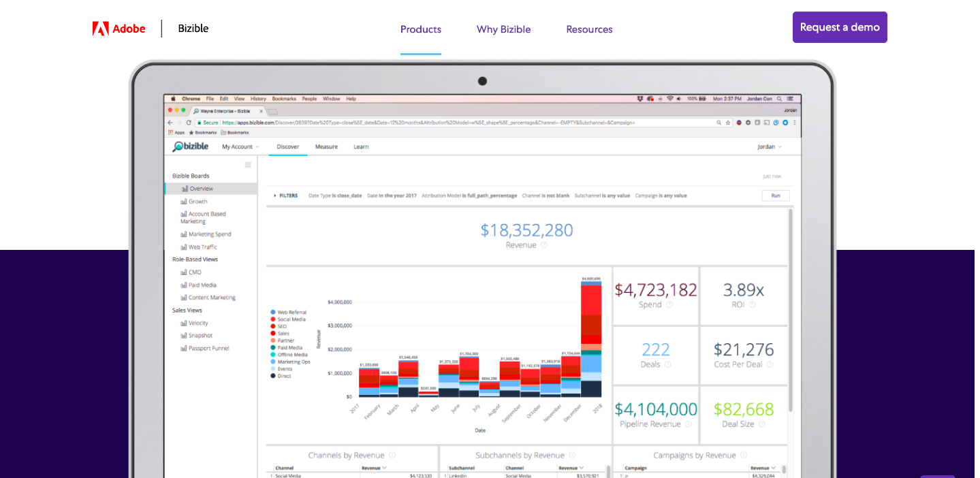Click the bookmark star in the address bar
980x478 pixels.
pyautogui.click(x=728, y=123)
